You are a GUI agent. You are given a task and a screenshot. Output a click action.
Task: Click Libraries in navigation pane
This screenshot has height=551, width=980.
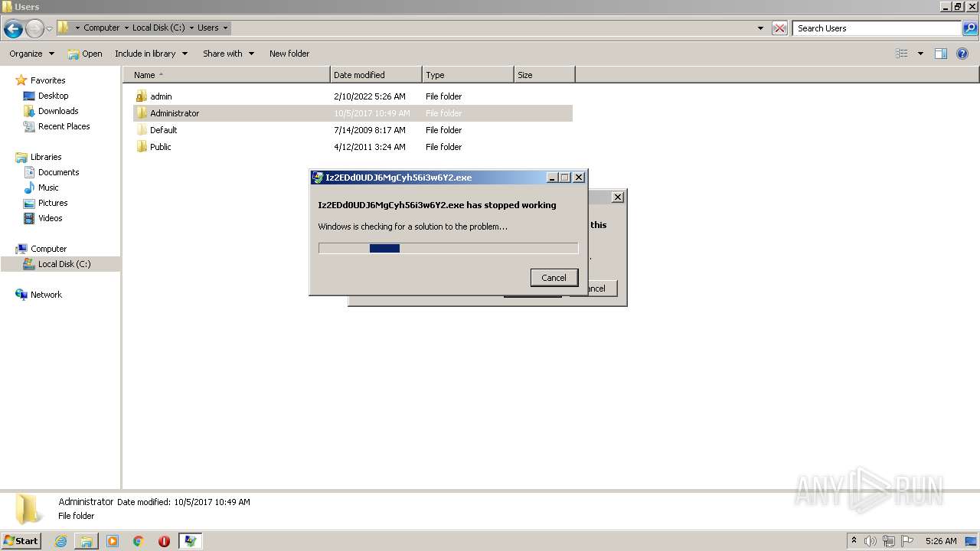(46, 157)
